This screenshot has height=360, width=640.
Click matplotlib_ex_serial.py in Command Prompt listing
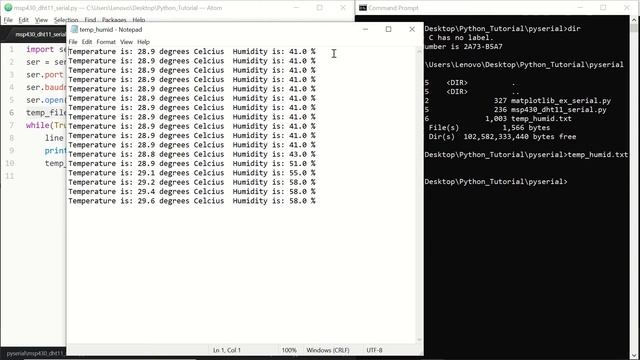click(x=561, y=101)
